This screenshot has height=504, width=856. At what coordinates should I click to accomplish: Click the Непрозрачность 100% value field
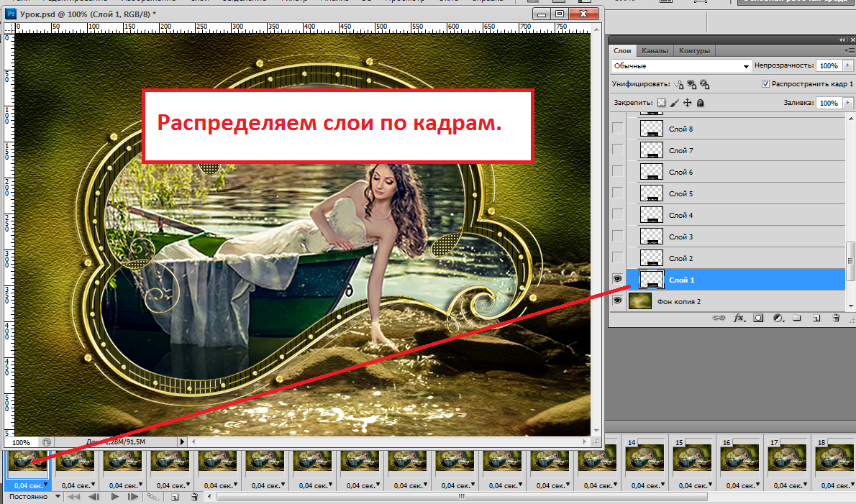pyautogui.click(x=829, y=65)
